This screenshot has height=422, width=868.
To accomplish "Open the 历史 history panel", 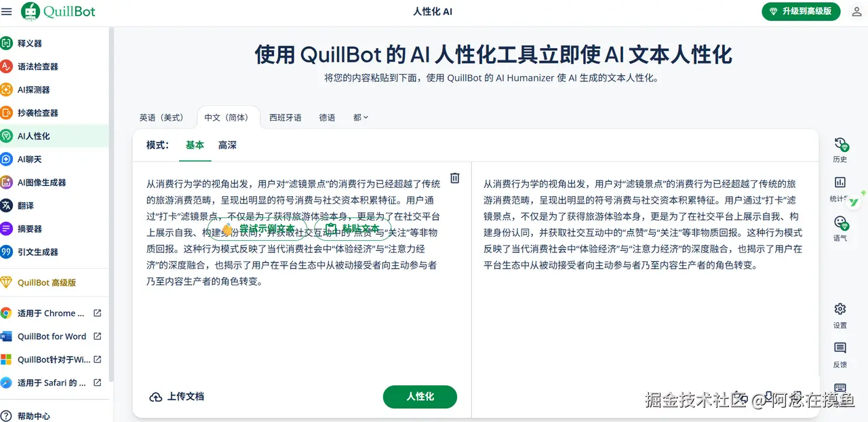I will coord(840,150).
